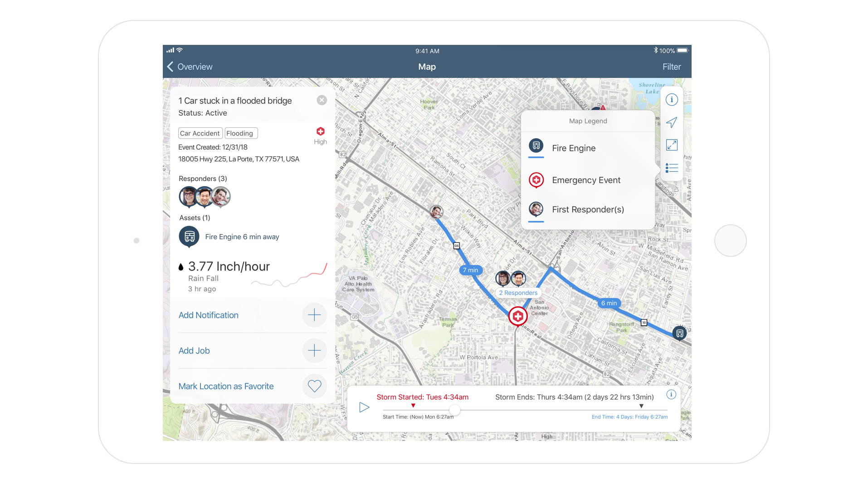Click the red Storm Started marker

coord(413,406)
